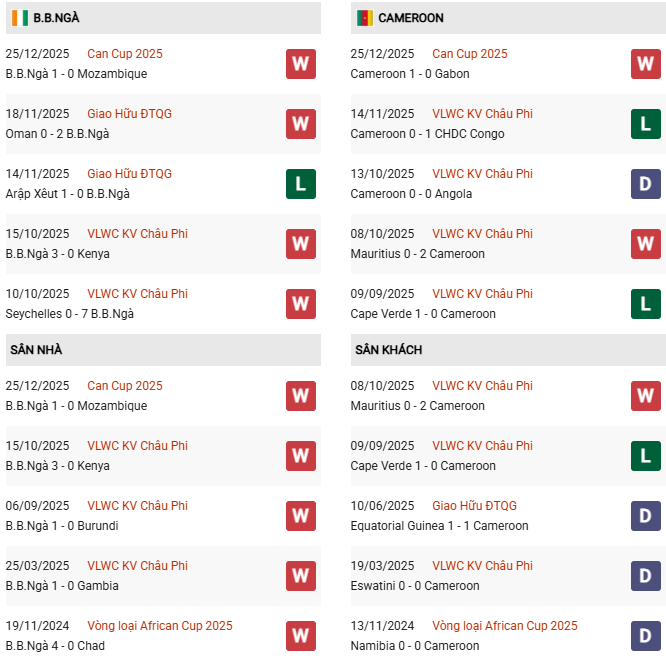Image resolution: width=666 pixels, height=660 pixels.
Task: Click the Ivory Coast flag icon
Action: 19,18
